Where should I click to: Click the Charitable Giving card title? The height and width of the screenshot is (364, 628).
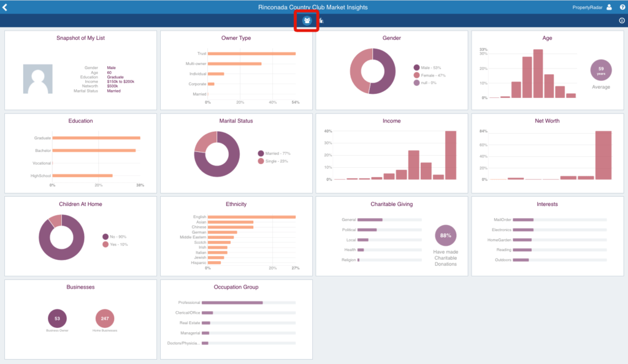(x=391, y=204)
